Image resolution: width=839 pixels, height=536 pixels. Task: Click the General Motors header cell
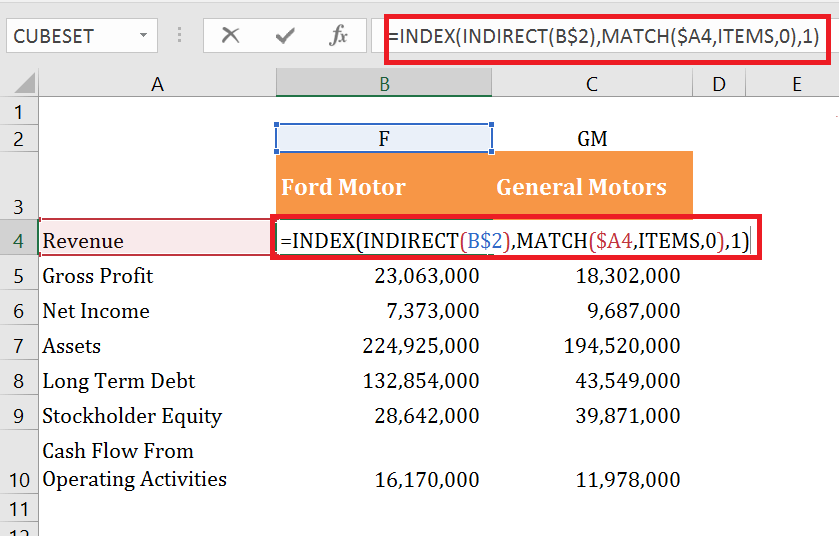pos(592,186)
